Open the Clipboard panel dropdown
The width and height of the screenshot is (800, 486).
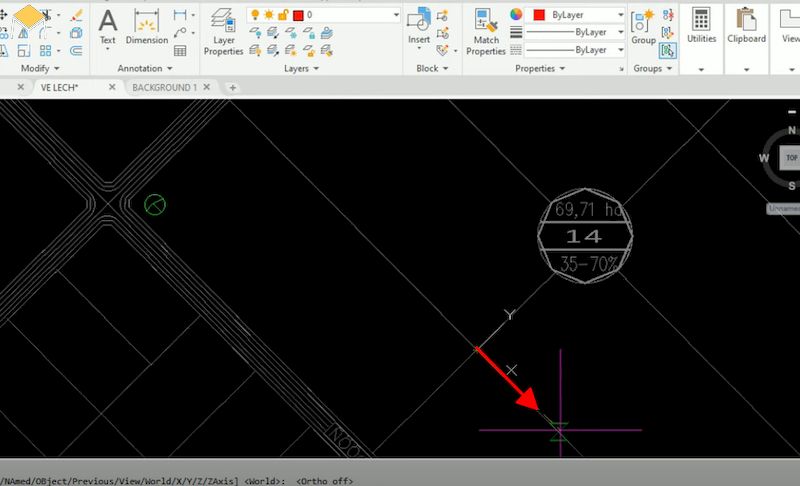(746, 69)
